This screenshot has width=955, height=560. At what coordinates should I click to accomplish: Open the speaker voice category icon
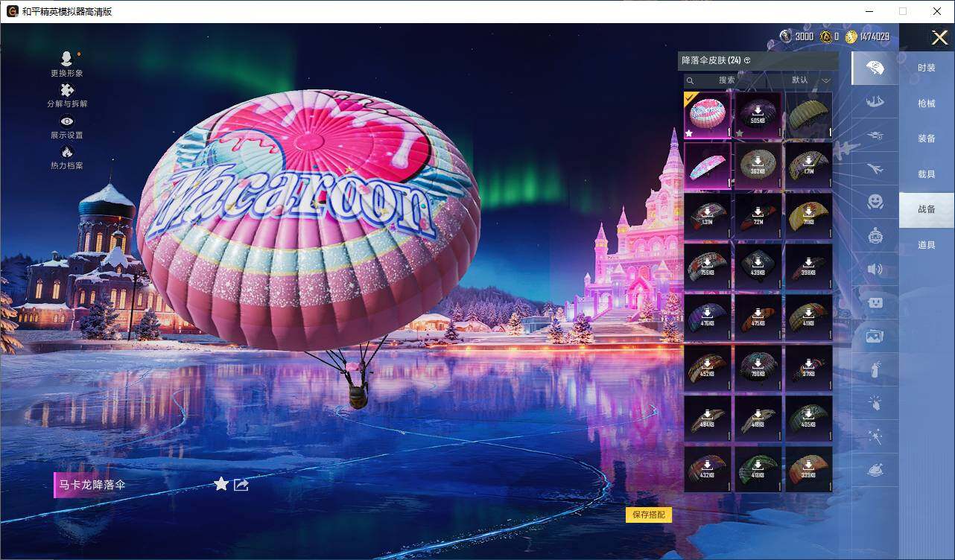(875, 269)
